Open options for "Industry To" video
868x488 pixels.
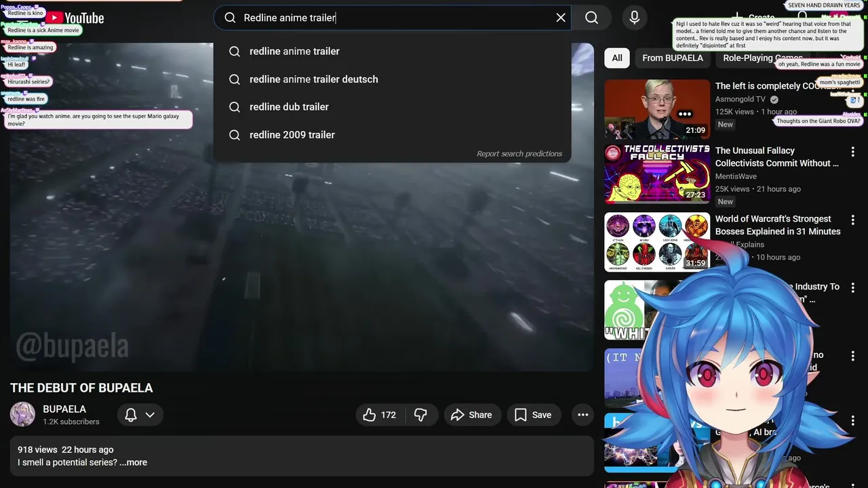853,288
